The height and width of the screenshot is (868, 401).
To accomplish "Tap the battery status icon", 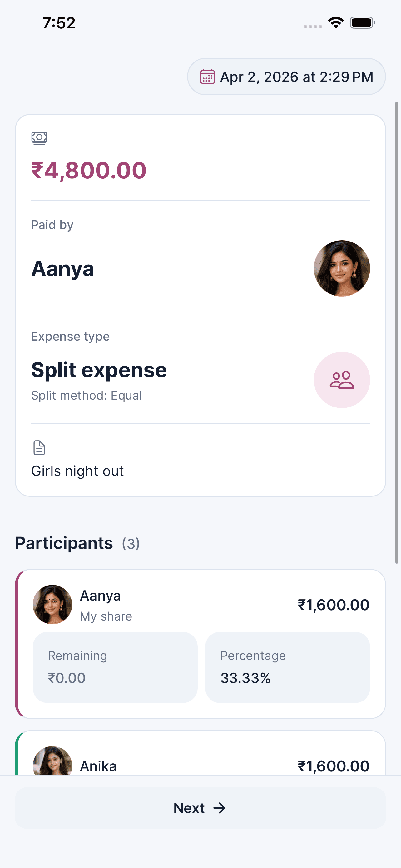I will click(x=362, y=23).
